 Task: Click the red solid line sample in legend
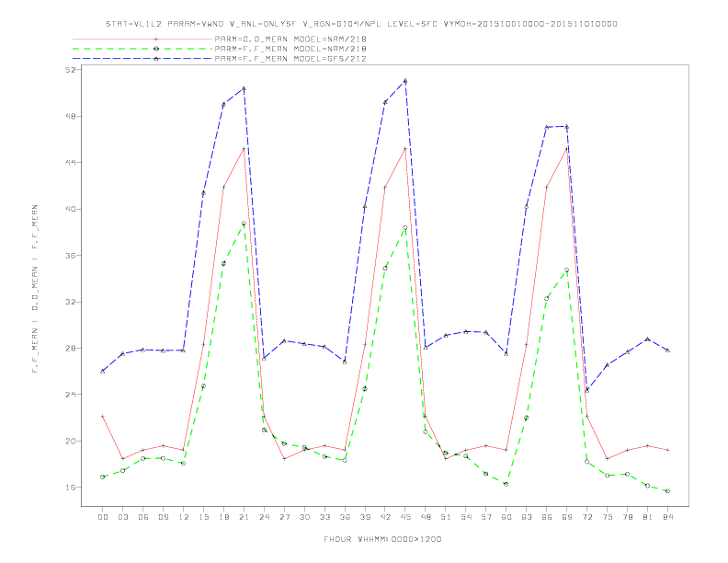coord(142,39)
